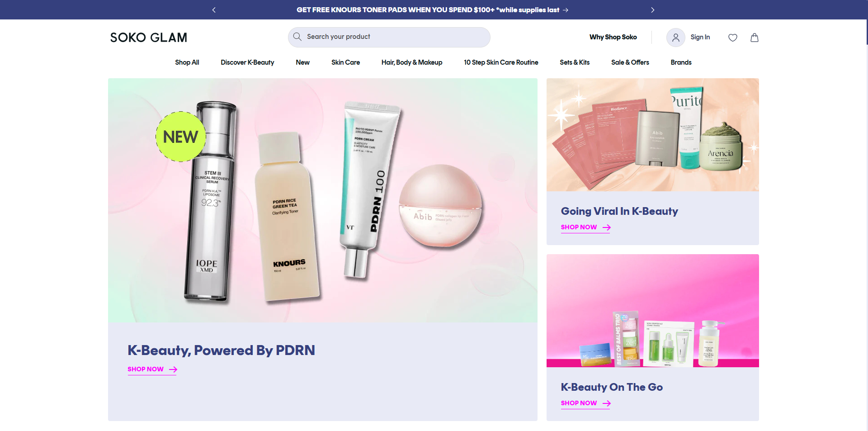868x431 pixels.
Task: Expand the Sets & Kits menu
Action: [574, 62]
